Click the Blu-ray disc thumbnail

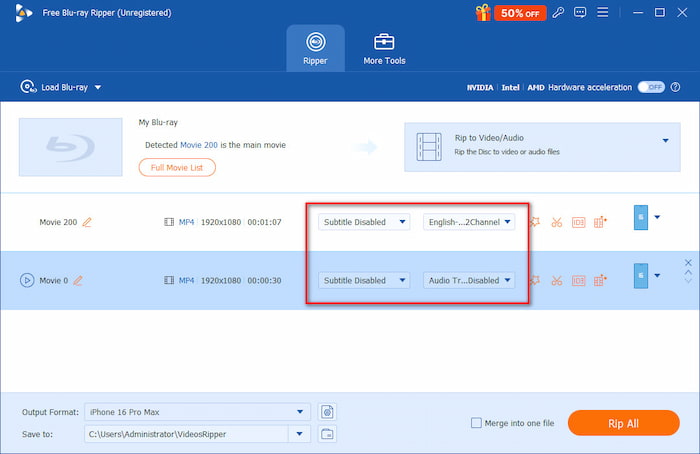pyautogui.click(x=71, y=147)
